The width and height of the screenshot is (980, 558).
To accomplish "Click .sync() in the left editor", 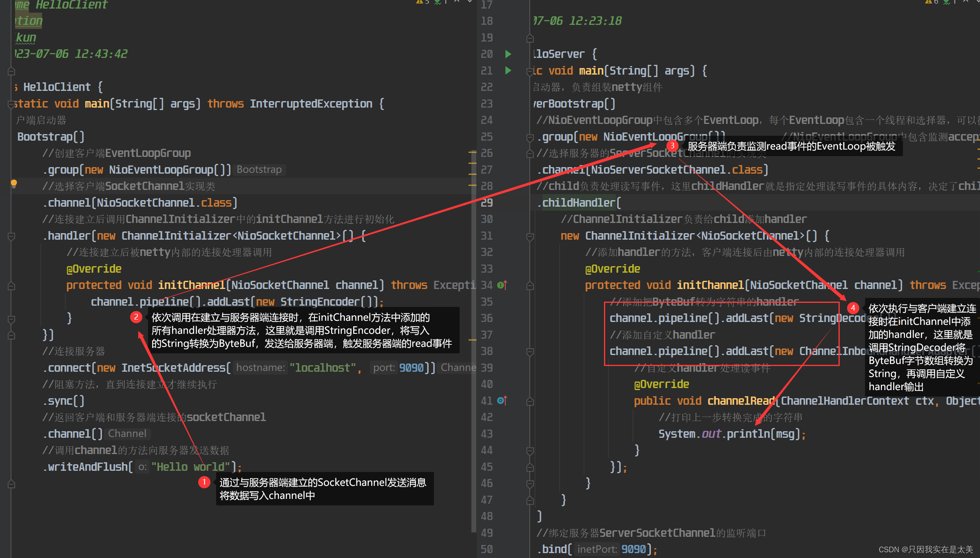I will point(64,401).
